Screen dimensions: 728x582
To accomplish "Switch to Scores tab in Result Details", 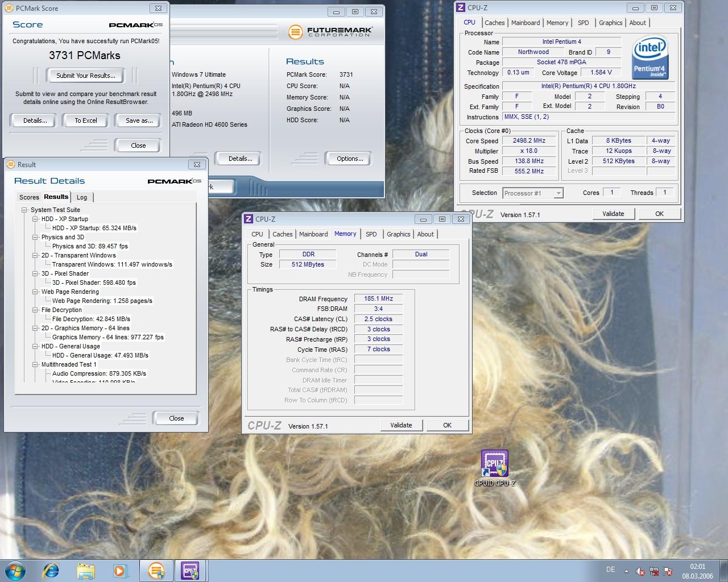I will pos(29,197).
